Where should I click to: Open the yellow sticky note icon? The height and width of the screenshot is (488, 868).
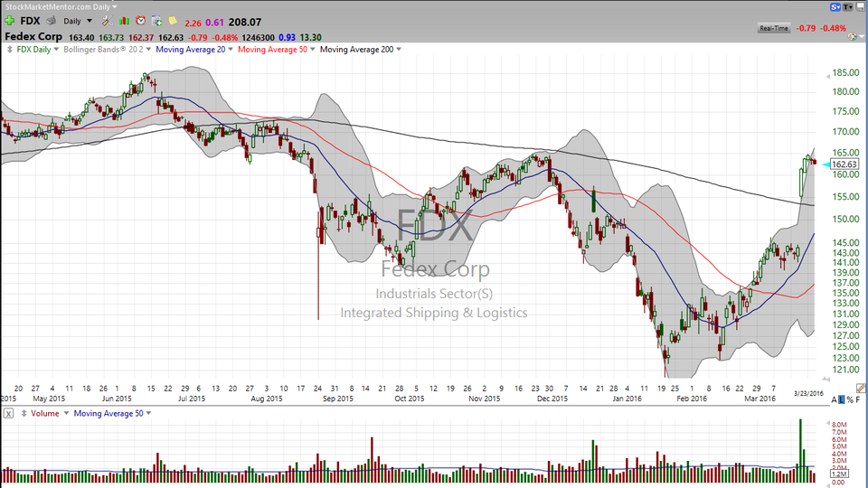[x=173, y=21]
